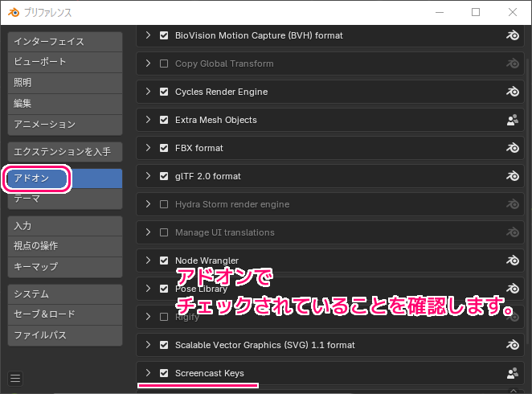Toggle glTF 2.0 format addon checkbox
This screenshot has width=532, height=394.
[164, 176]
